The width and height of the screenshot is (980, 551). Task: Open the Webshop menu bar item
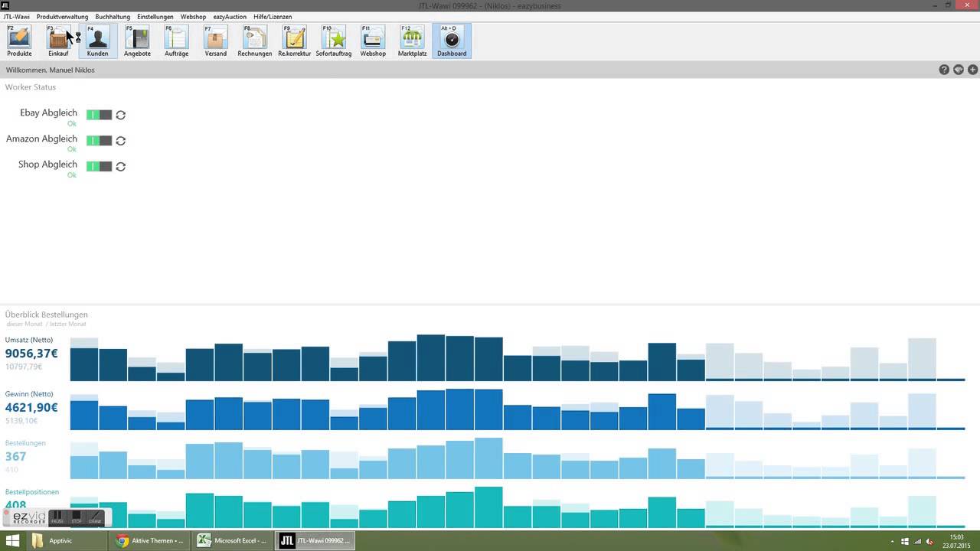pyautogui.click(x=193, y=16)
